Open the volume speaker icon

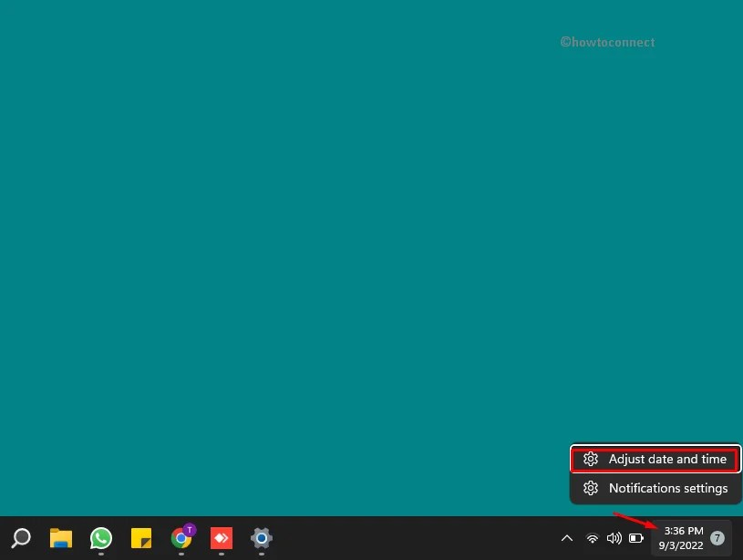614,538
